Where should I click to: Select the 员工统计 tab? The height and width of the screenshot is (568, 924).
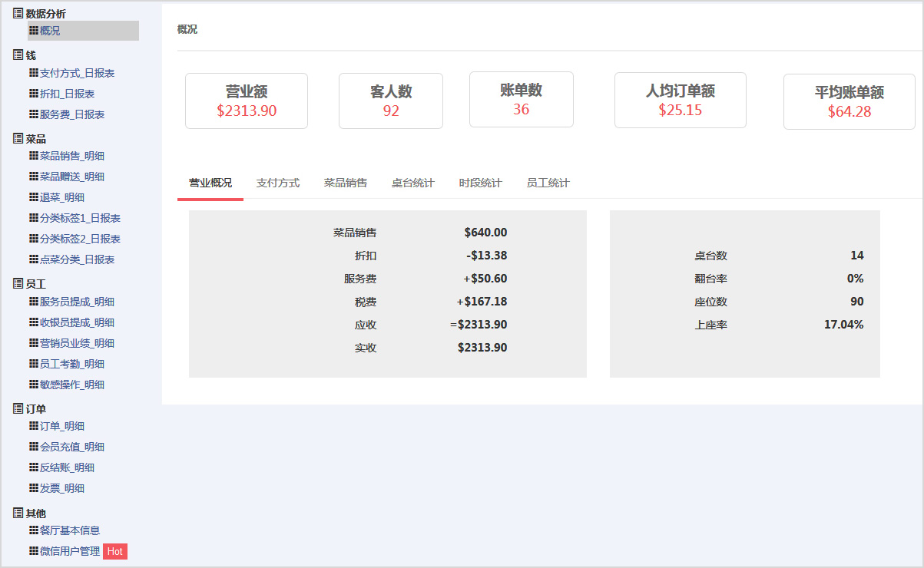[x=548, y=183]
